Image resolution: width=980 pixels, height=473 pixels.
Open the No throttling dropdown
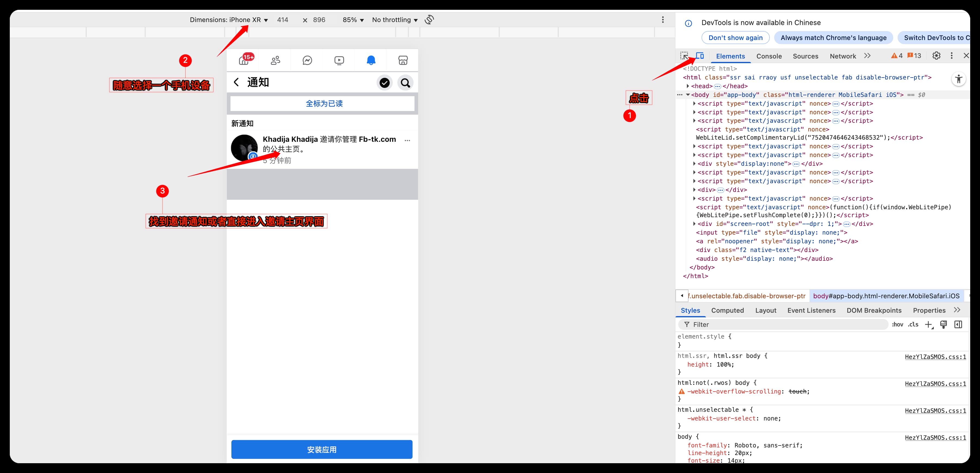395,20
